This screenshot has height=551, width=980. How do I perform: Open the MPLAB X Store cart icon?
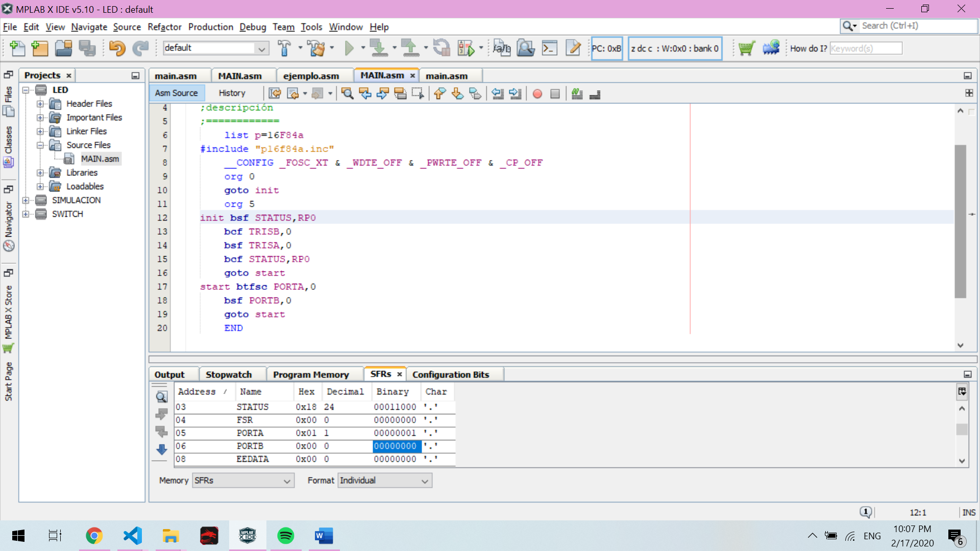(x=746, y=48)
